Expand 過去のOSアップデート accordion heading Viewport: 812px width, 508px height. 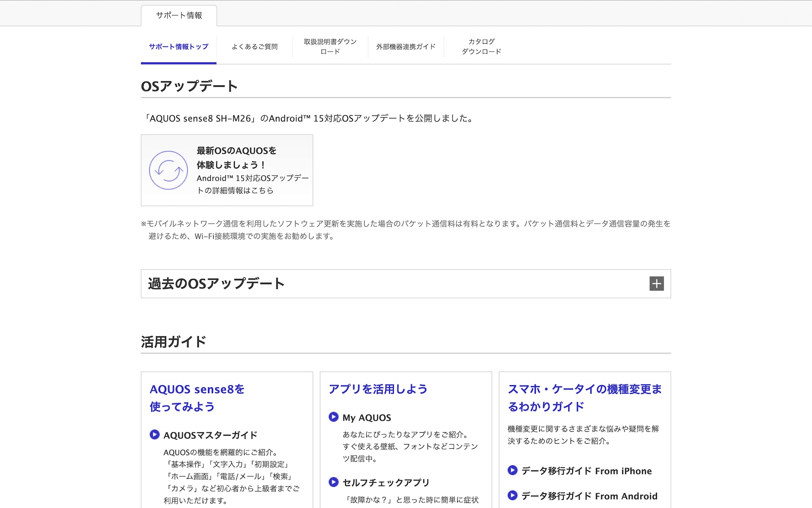point(216,284)
